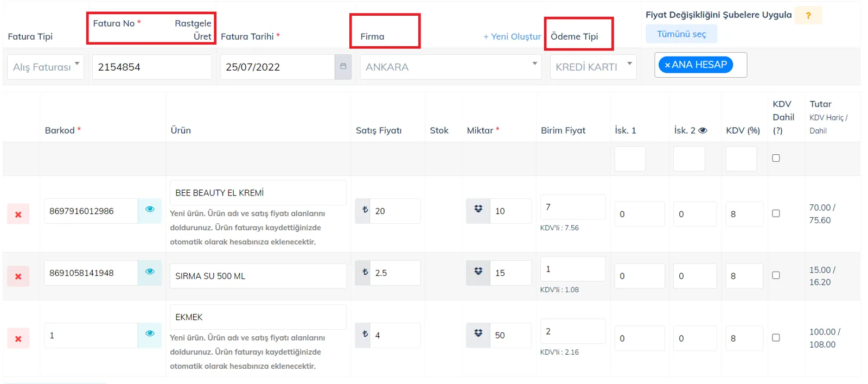Click the SIRMA SU 500 ML name field
This screenshot has width=868, height=384.
point(258,276)
